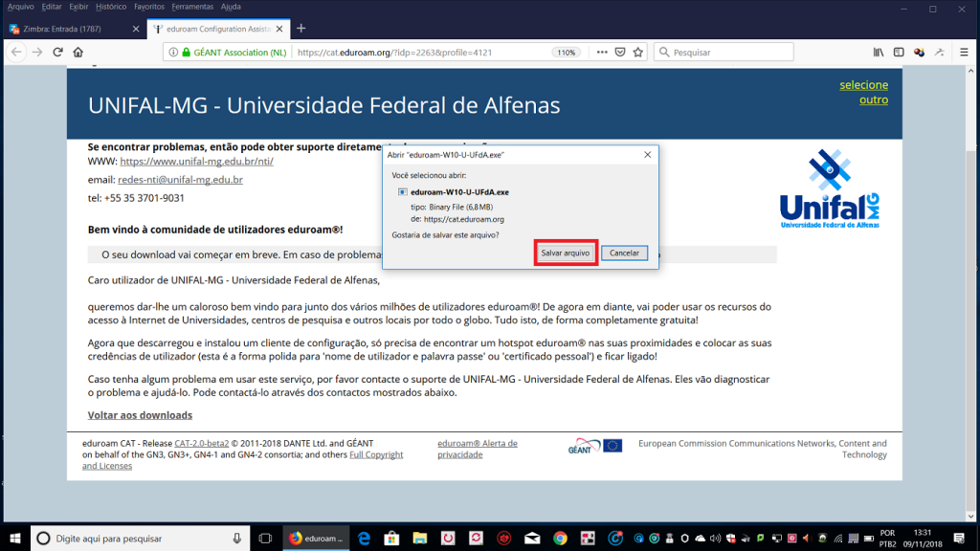Open a new browser tab
Image resolution: width=980 pixels, height=551 pixels.
click(301, 29)
